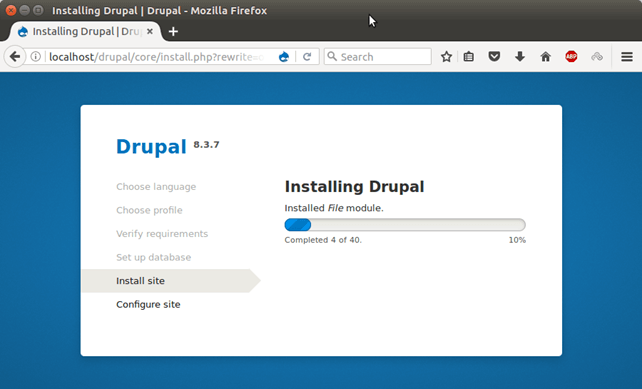Click the 'Installed File module.' message
The image size is (642, 389).
[x=334, y=208]
